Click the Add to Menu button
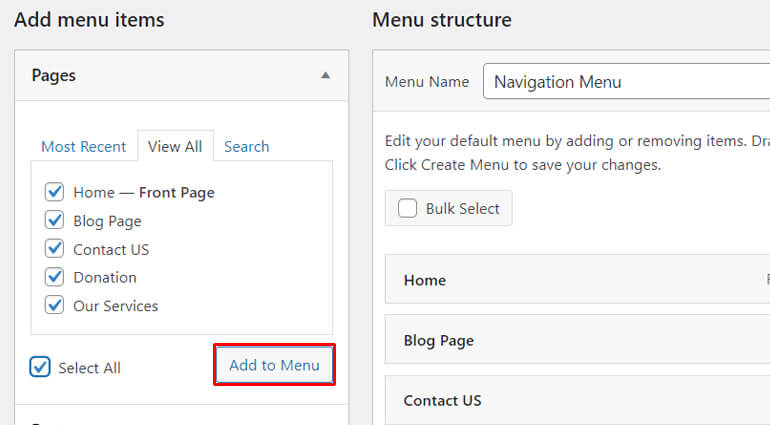The image size is (770, 425). (274, 365)
